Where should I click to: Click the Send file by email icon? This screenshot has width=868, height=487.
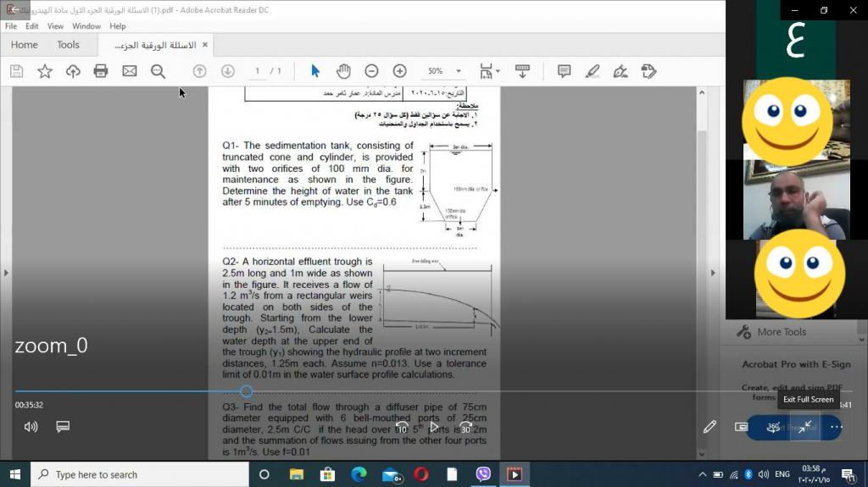(130, 71)
